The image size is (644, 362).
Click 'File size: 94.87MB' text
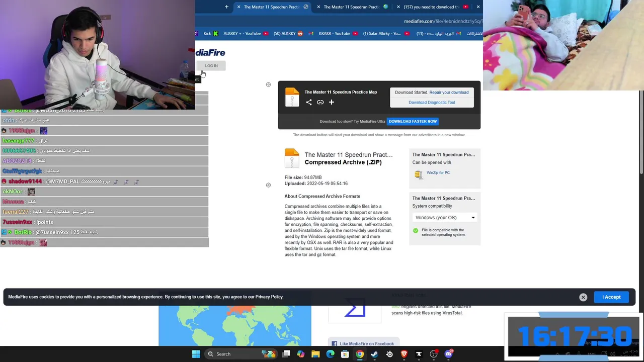[x=303, y=177]
